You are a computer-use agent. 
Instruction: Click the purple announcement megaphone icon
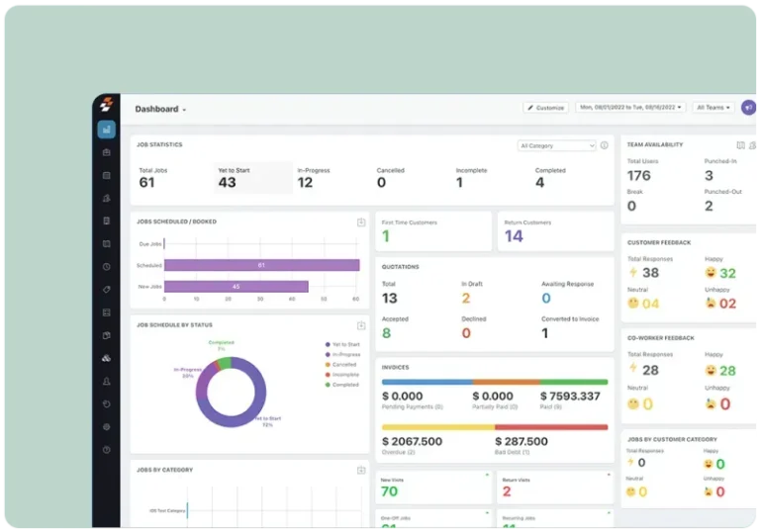tap(748, 108)
